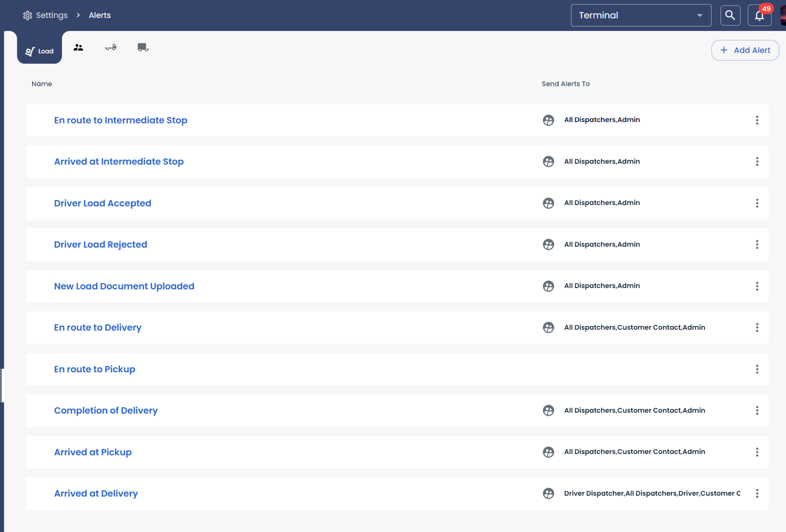Switch to the drivers people-icon tab
This screenshot has height=532, width=786.
coord(78,47)
